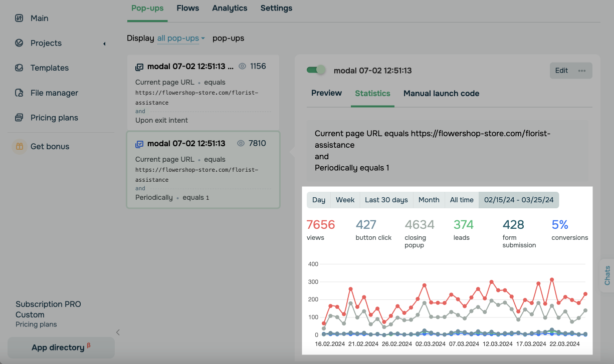Click the Edit button

click(x=561, y=71)
